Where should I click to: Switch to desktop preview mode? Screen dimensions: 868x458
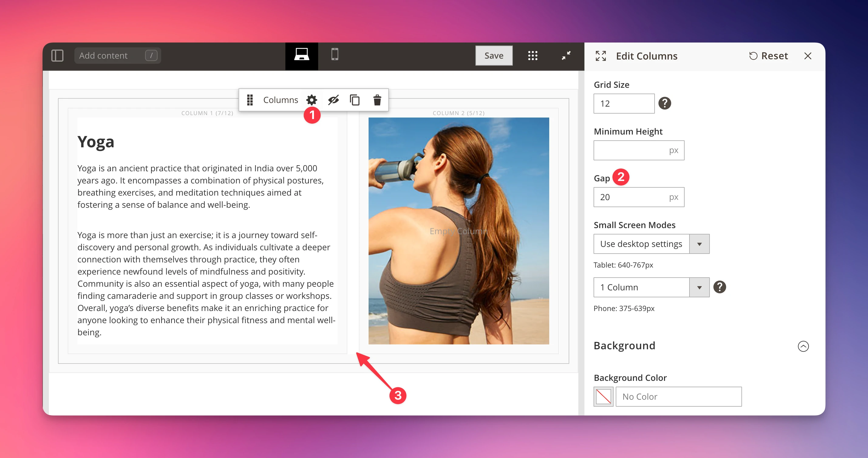[x=301, y=55]
